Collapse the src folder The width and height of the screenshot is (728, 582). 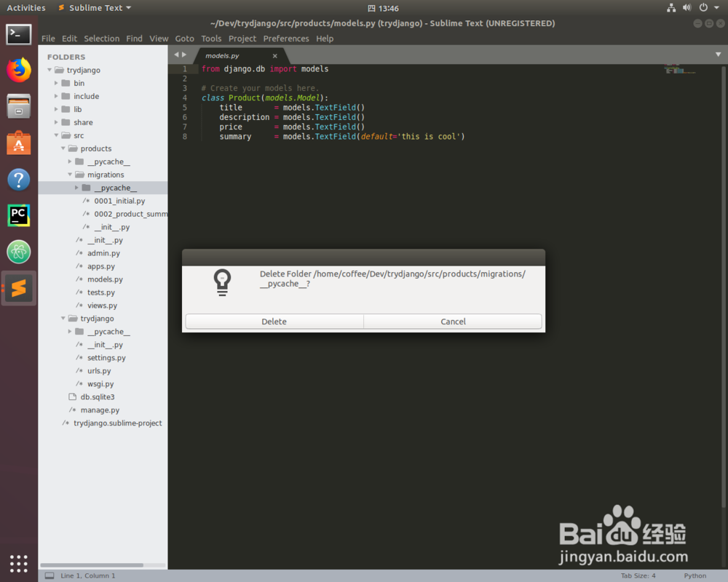56,135
